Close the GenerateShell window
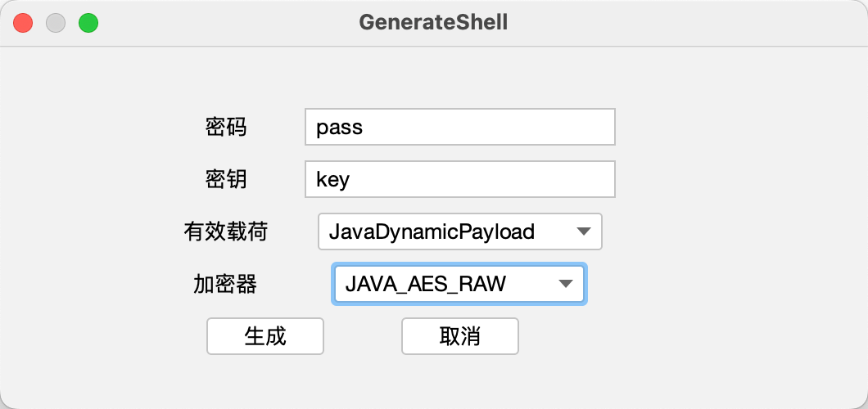The image size is (868, 409). [x=23, y=23]
